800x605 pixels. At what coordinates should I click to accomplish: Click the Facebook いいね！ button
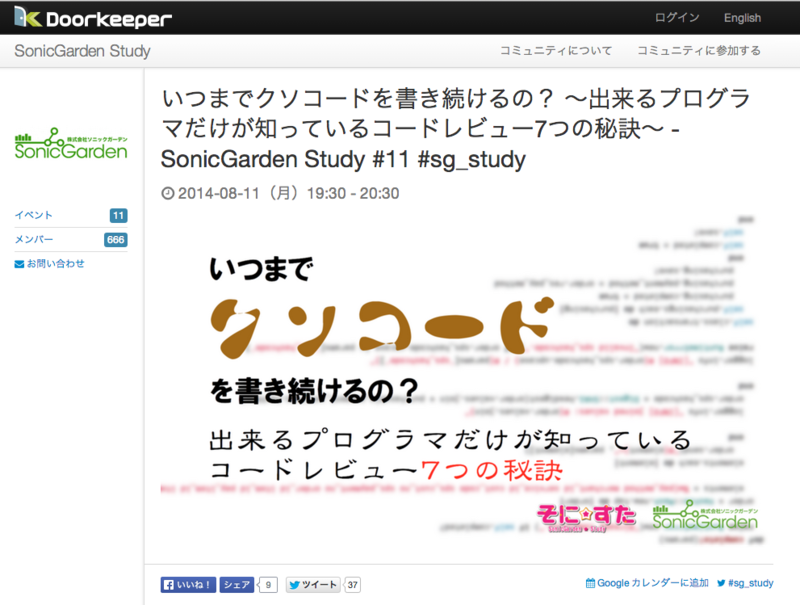pyautogui.click(x=188, y=585)
